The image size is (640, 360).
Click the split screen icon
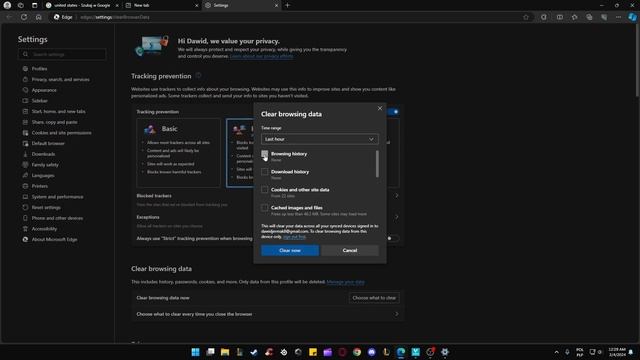pos(560,17)
